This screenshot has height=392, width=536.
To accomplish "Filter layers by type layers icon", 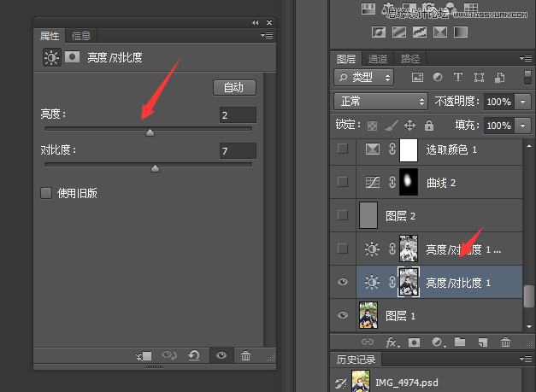I will point(457,77).
